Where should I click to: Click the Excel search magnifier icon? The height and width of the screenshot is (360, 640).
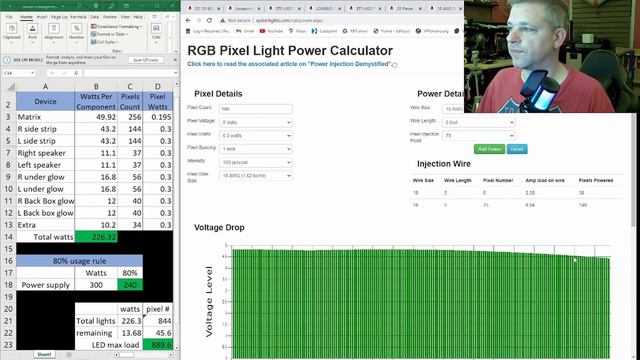pos(78,6)
